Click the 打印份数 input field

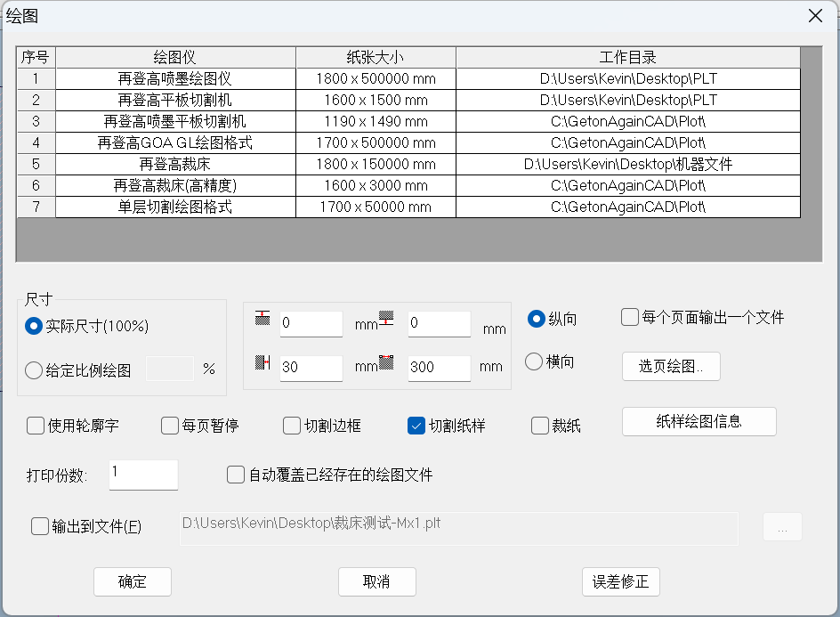[x=142, y=475]
